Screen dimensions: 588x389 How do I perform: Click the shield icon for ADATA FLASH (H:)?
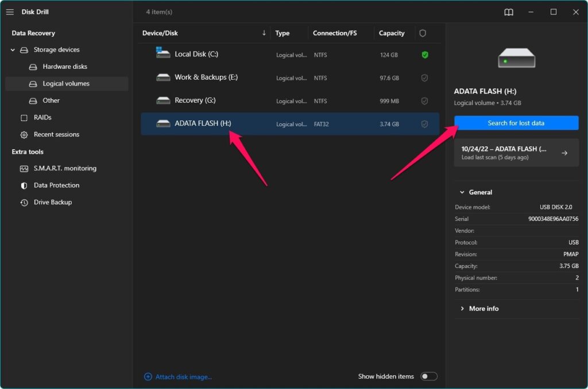[425, 123]
